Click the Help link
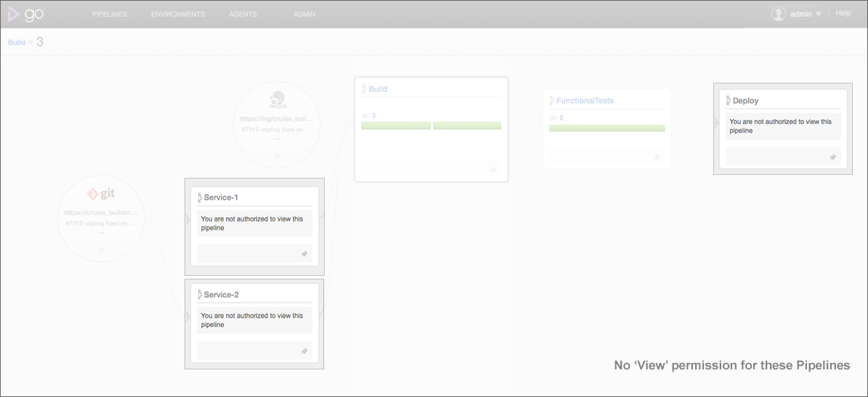Screen dimensions: 868x397 (843, 13)
